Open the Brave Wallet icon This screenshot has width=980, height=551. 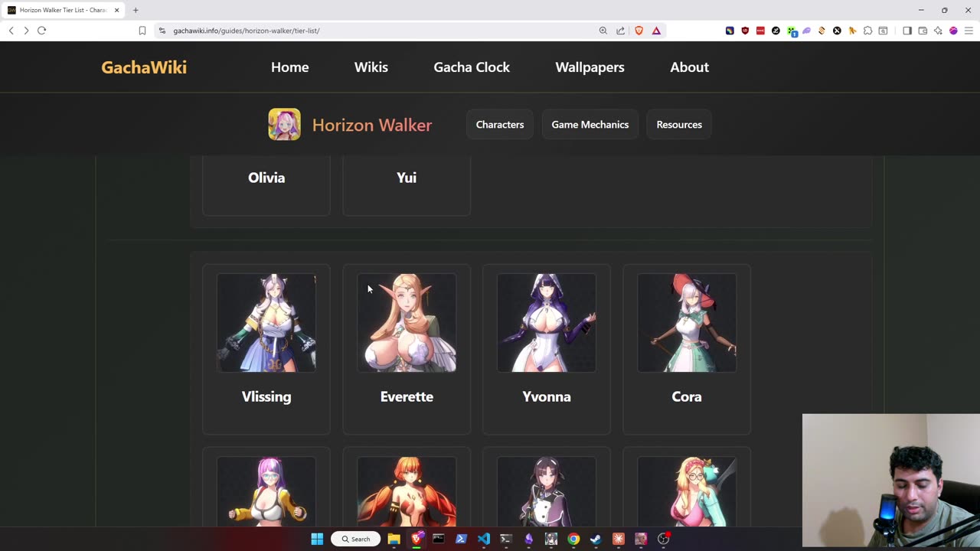coord(923,31)
